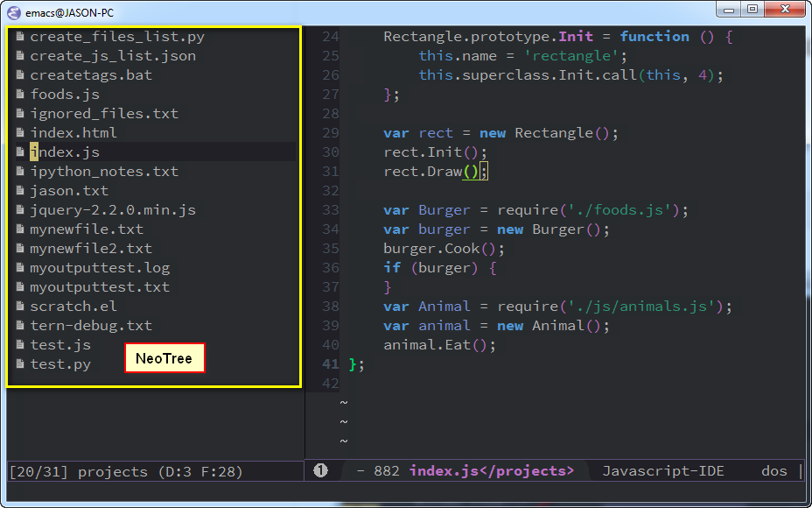This screenshot has width=812, height=508.
Task: Click the index.js</projects> buffer name in mode line
Action: (492, 470)
